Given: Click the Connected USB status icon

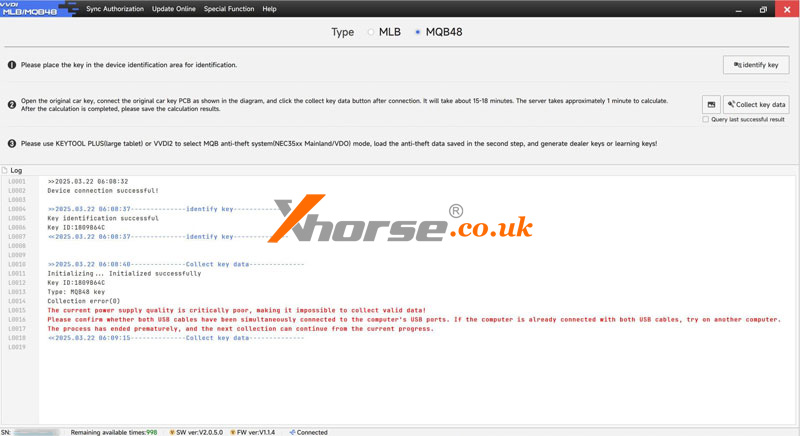Looking at the screenshot, I should [x=291, y=432].
